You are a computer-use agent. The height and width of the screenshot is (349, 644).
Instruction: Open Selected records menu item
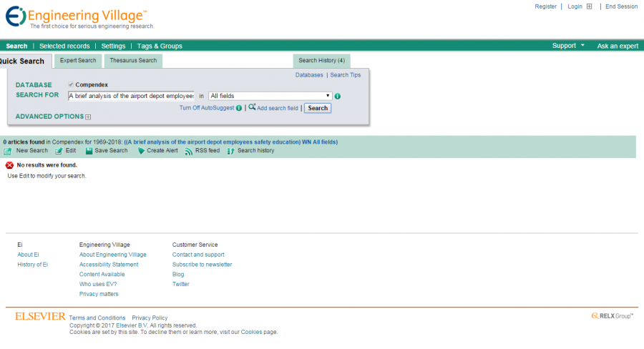click(x=64, y=46)
